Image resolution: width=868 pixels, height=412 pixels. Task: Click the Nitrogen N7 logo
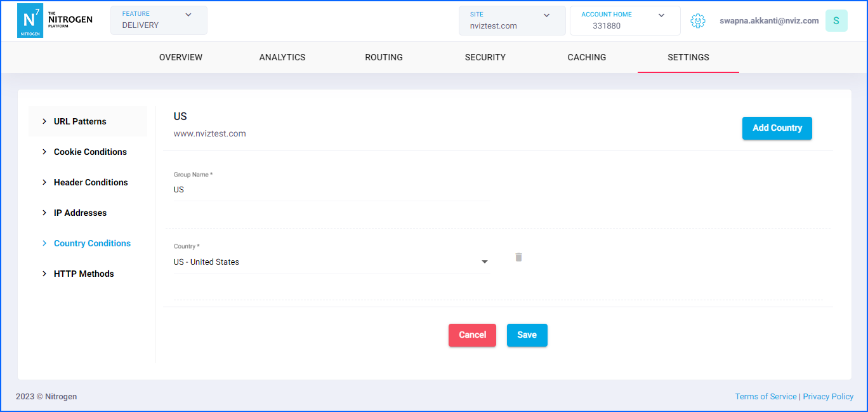coord(30,21)
